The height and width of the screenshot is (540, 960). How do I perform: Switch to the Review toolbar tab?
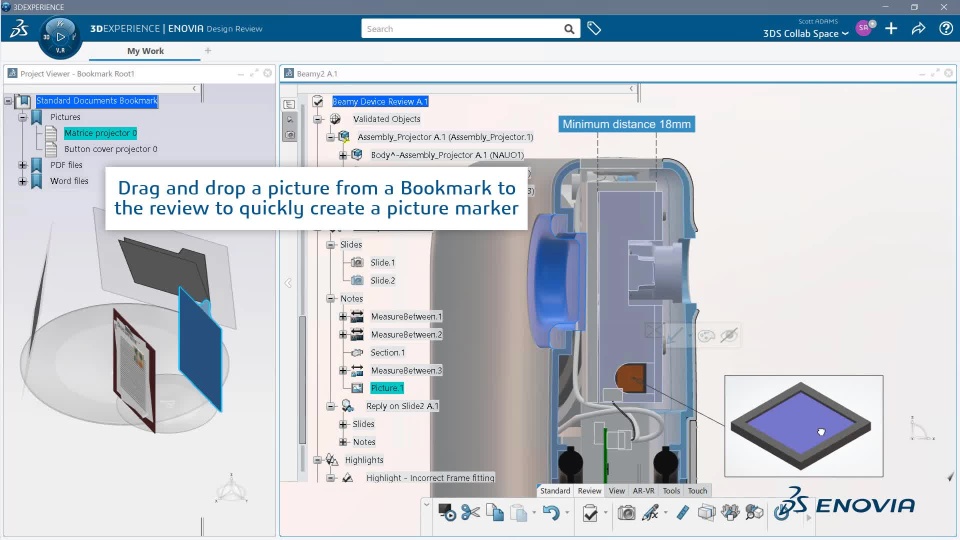pos(589,491)
